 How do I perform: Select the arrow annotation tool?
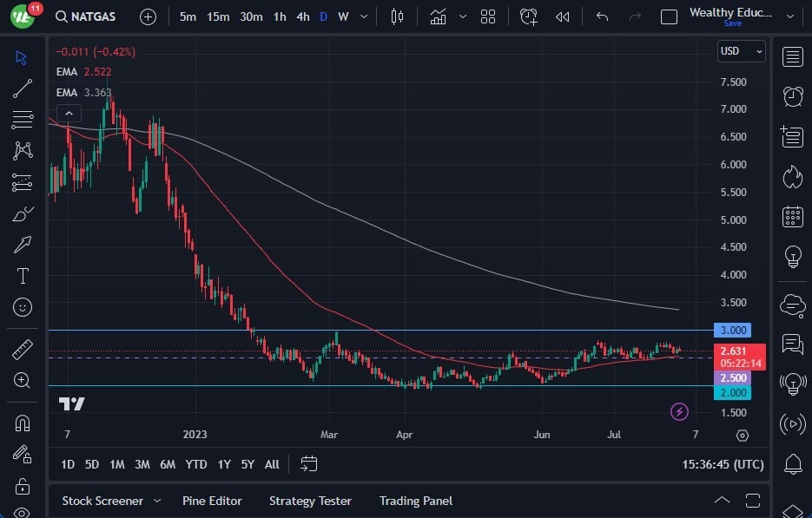coord(23,245)
